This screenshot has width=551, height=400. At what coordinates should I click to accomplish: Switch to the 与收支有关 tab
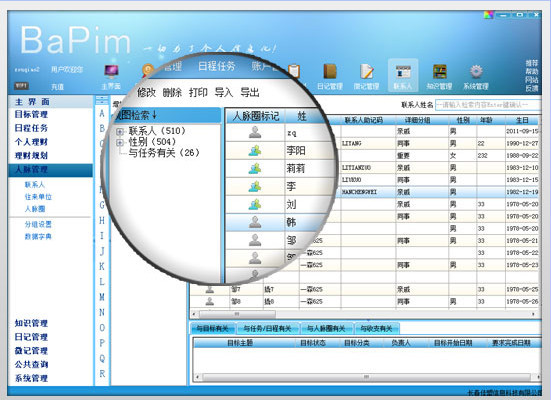(x=376, y=328)
